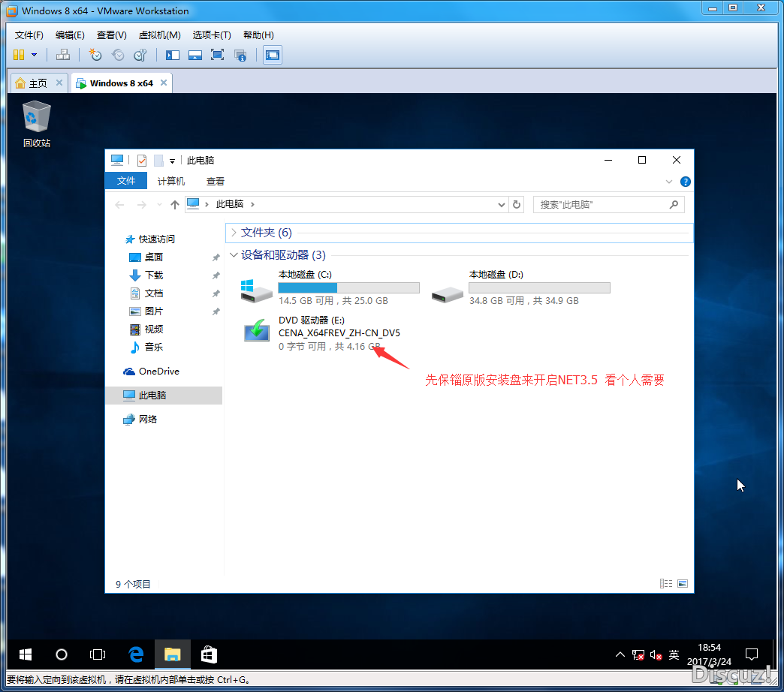Open the Action Center notification icon
This screenshot has height=692, width=784.
(752, 654)
